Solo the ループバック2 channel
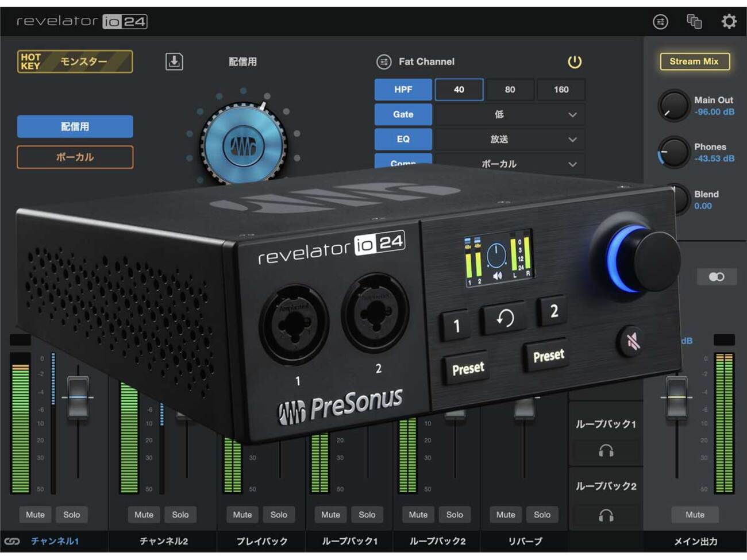This screenshot has height=560, width=747. tap(455, 515)
